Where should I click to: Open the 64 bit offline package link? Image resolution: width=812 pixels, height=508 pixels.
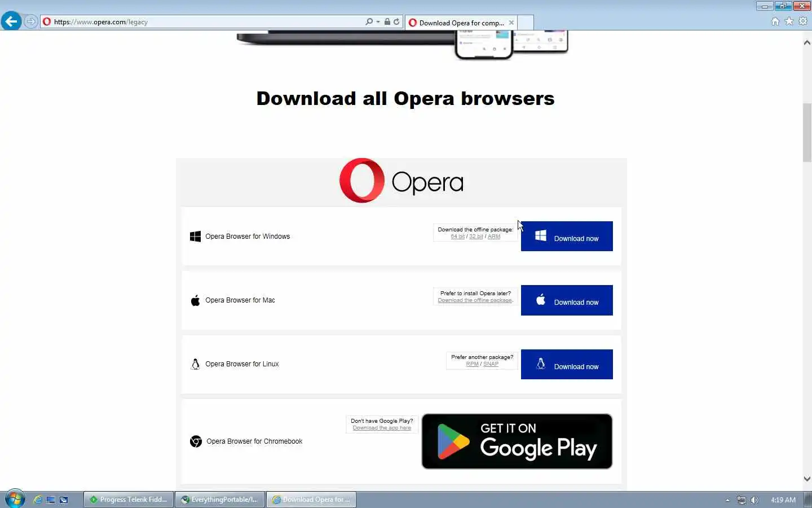(457, 237)
